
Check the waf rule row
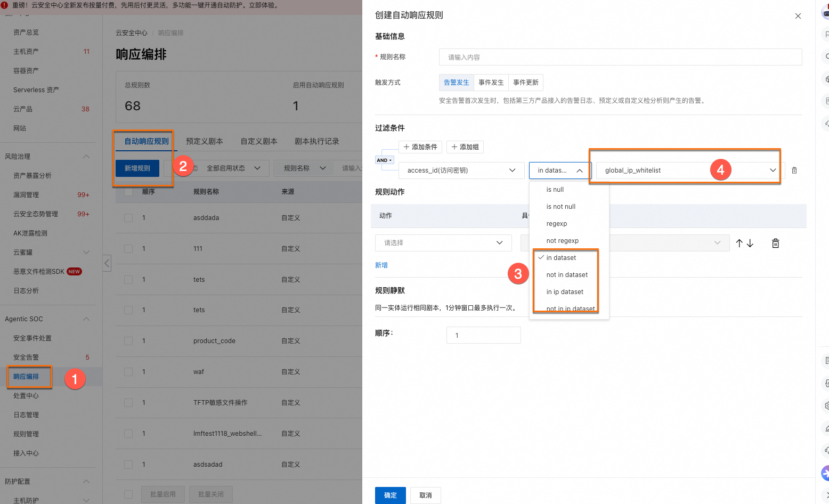[x=128, y=372]
